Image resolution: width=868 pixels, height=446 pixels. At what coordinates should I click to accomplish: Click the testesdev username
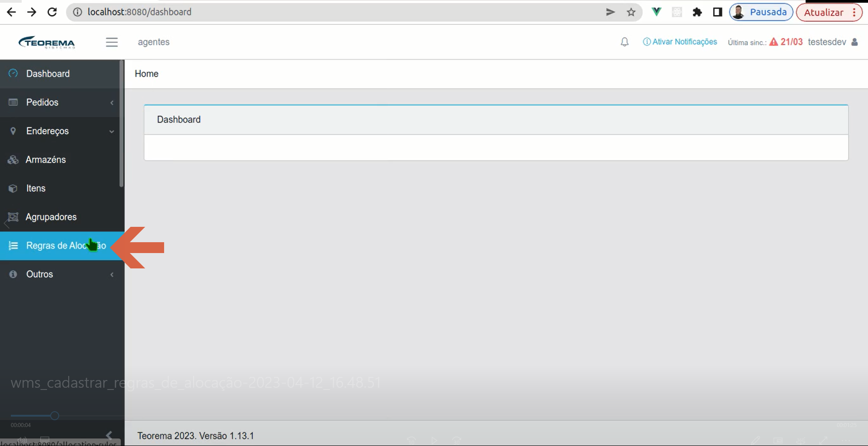(x=827, y=42)
